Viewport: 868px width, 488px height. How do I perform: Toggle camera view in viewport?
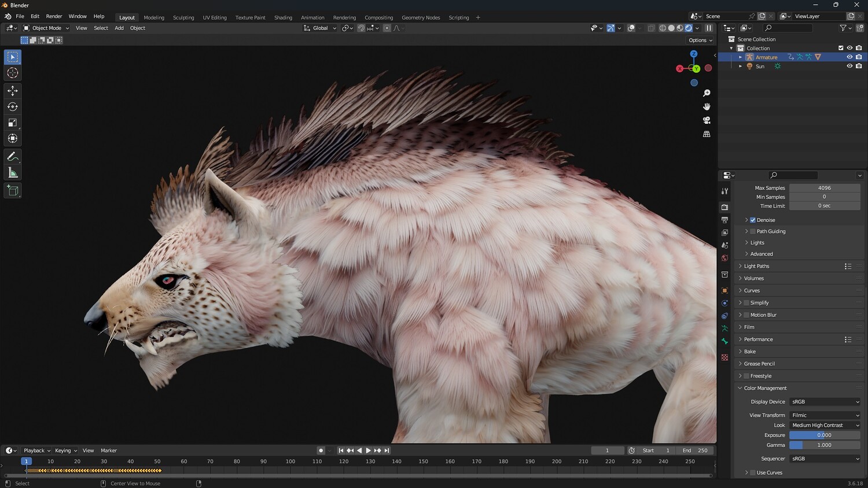[707, 120]
